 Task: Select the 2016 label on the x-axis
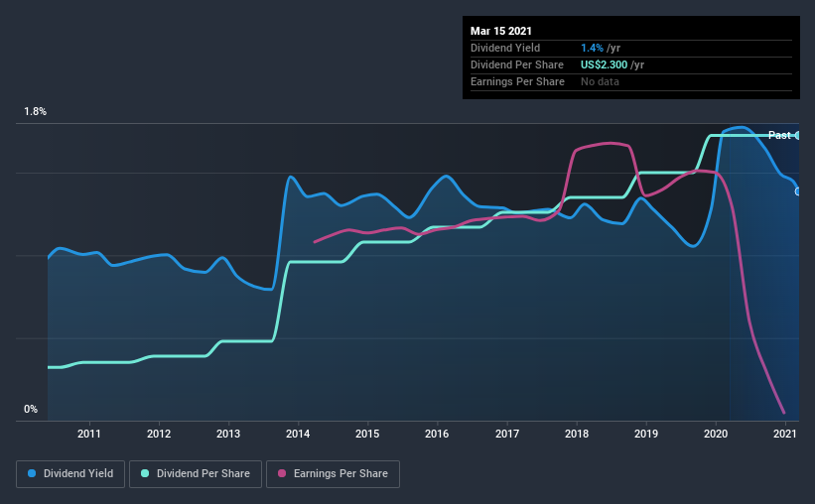point(437,434)
